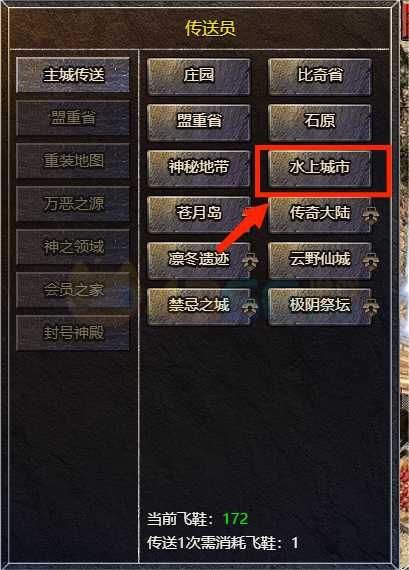
Task: Open the 盟重省 category in sidebar
Action: (x=73, y=118)
